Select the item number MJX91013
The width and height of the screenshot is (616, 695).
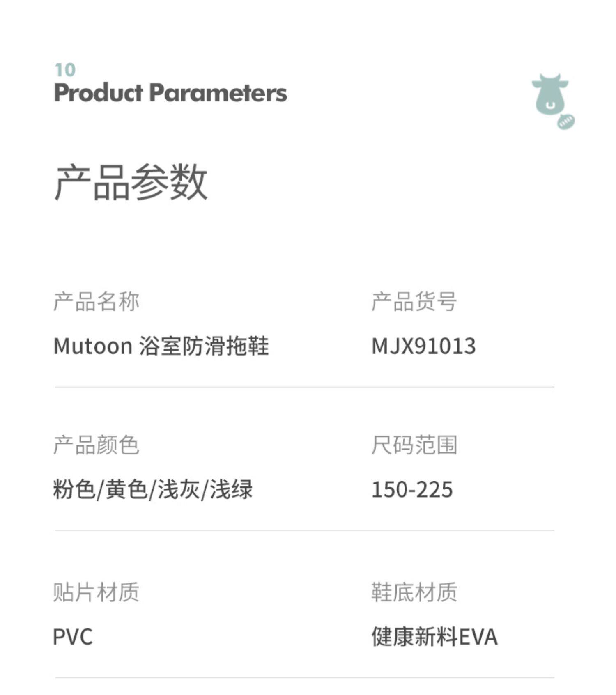tap(423, 346)
